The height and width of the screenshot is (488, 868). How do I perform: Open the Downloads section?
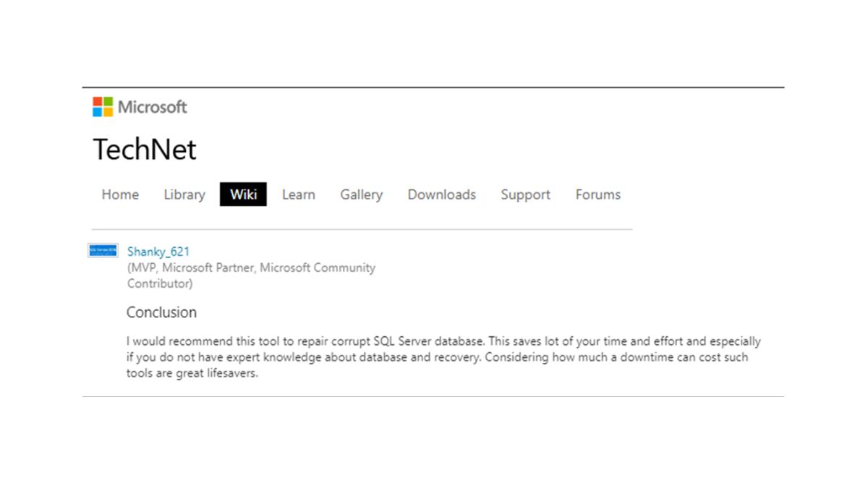[x=441, y=194]
